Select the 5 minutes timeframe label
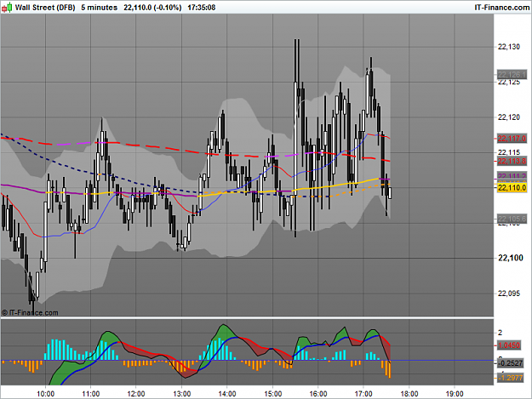The height and width of the screenshot is (399, 532). (x=99, y=8)
